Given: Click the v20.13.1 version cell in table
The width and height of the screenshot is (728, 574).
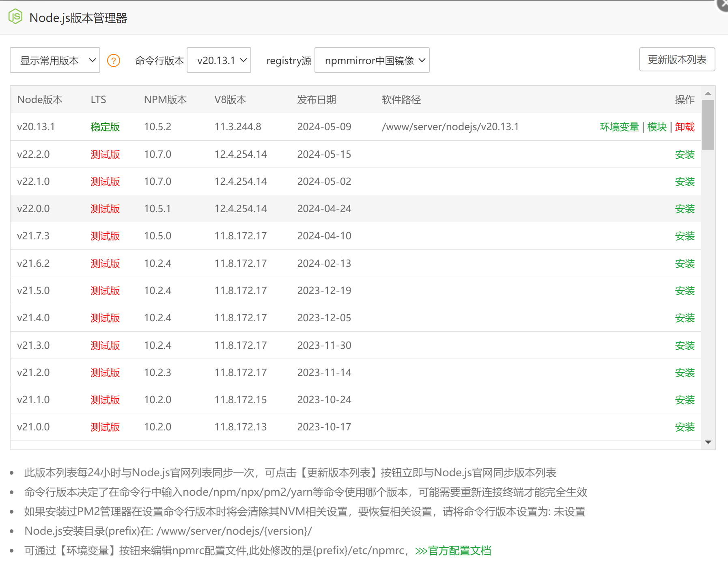Looking at the screenshot, I should tap(36, 127).
